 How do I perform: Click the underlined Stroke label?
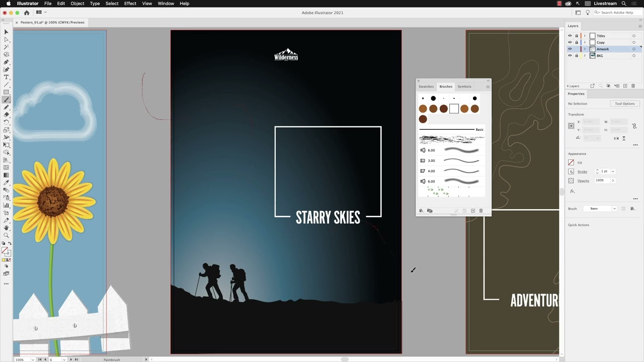pos(582,172)
